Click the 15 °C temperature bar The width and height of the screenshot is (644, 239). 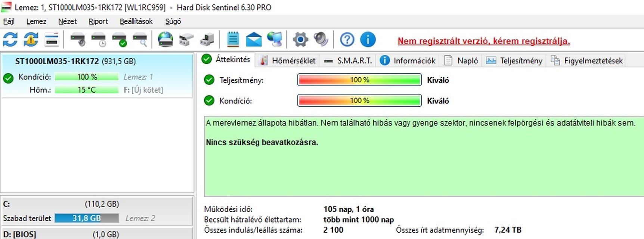[x=87, y=90]
